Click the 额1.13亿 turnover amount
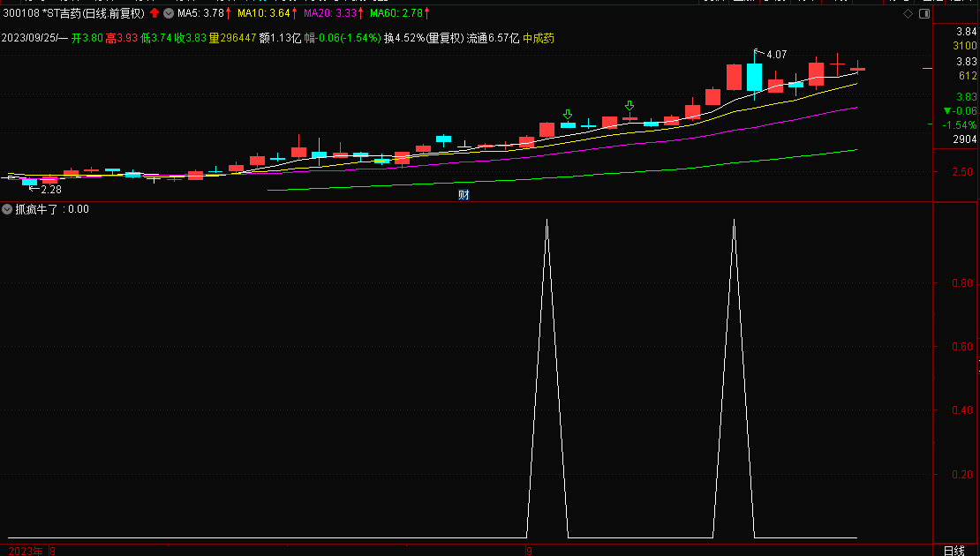980x556 pixels. [x=280, y=38]
